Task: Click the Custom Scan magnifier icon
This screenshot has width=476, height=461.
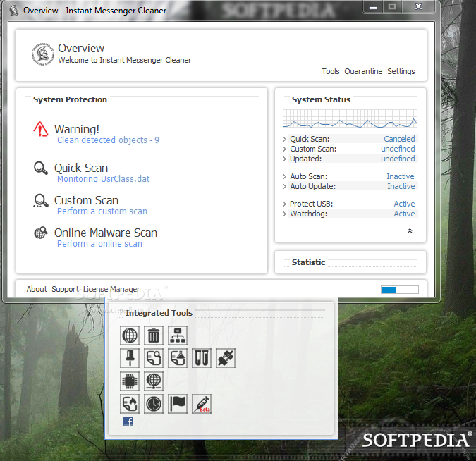Action: (41, 201)
